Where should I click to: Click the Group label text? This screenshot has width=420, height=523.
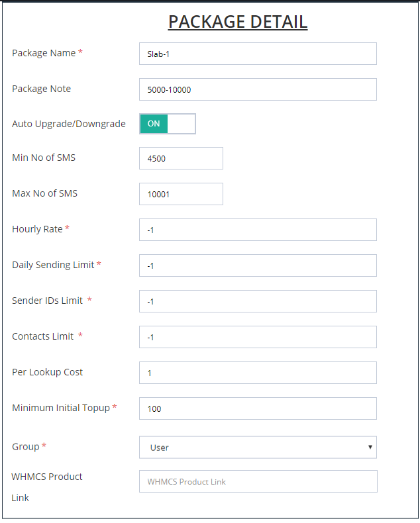[x=26, y=447]
